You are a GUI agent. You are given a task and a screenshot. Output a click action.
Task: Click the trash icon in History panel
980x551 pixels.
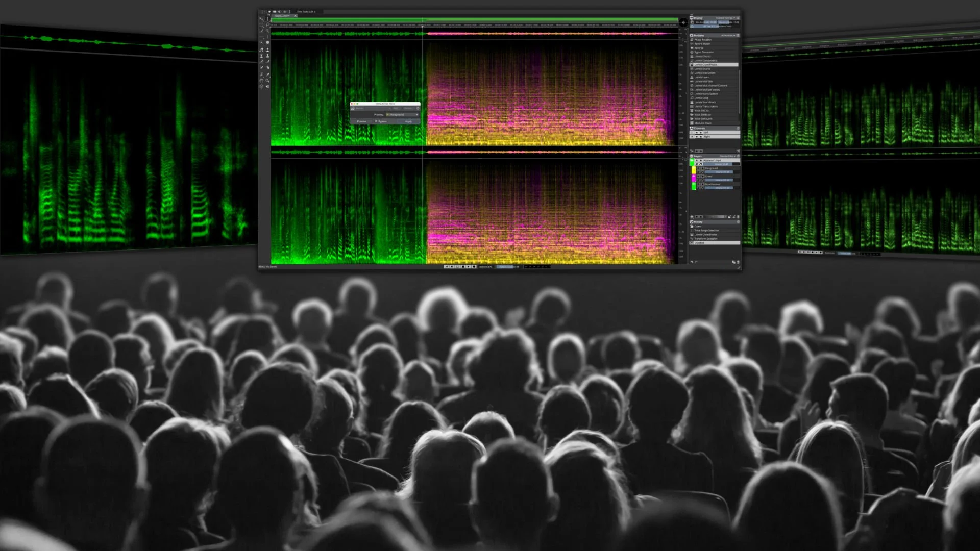[x=738, y=262]
